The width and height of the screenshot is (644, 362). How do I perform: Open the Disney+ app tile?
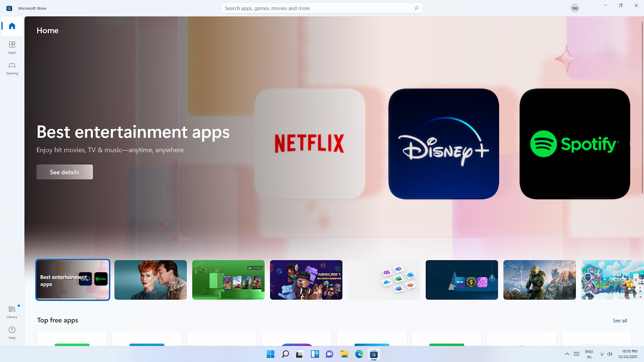point(444,144)
